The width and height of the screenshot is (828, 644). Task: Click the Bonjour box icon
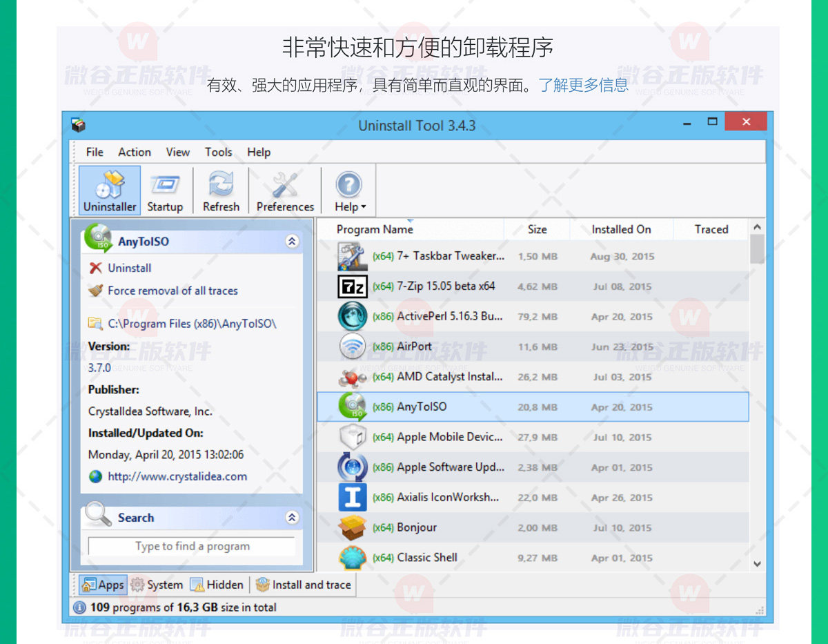(x=352, y=527)
